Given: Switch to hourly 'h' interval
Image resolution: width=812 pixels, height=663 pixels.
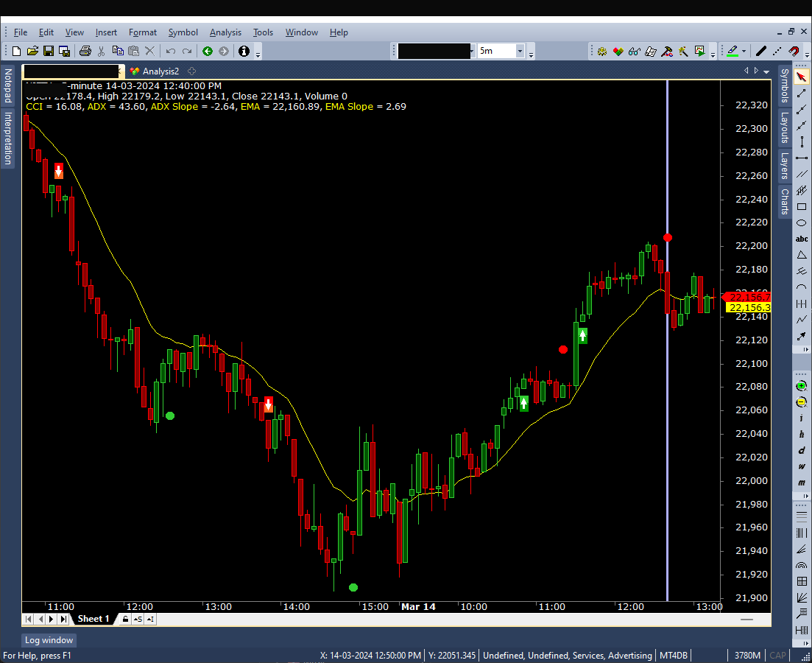Looking at the screenshot, I should pos(801,435).
